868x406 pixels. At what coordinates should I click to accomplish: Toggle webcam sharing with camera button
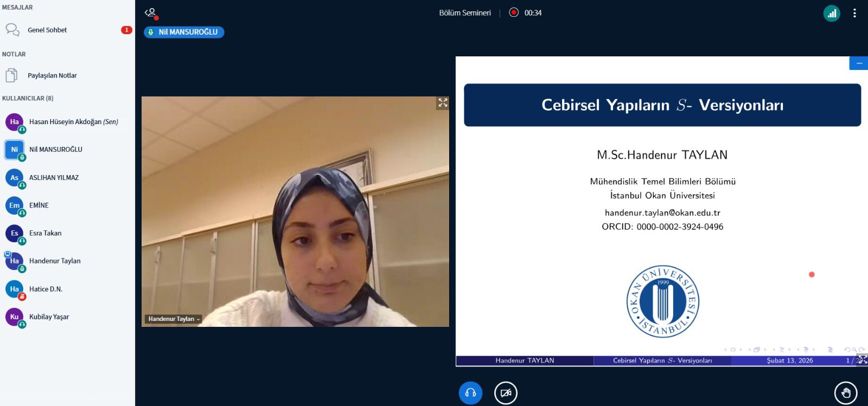coord(506,392)
